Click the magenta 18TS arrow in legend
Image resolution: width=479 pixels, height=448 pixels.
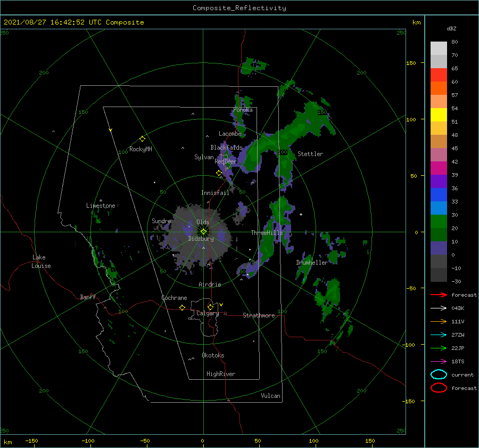click(439, 362)
